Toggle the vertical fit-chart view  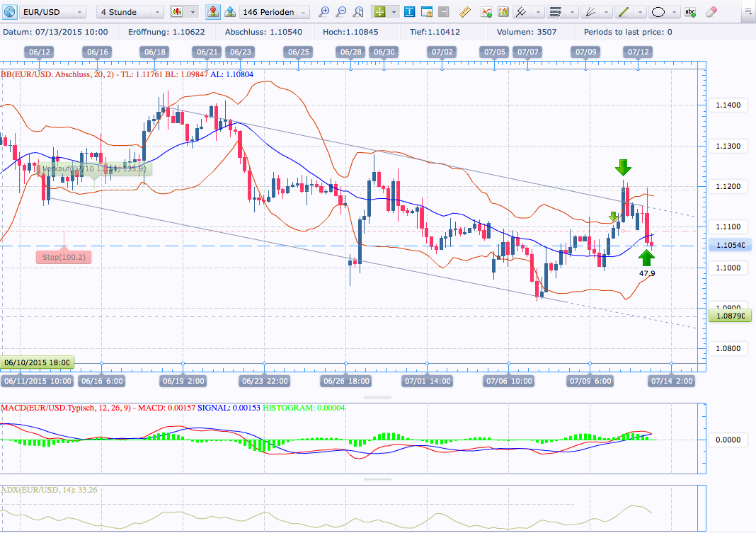click(408, 12)
